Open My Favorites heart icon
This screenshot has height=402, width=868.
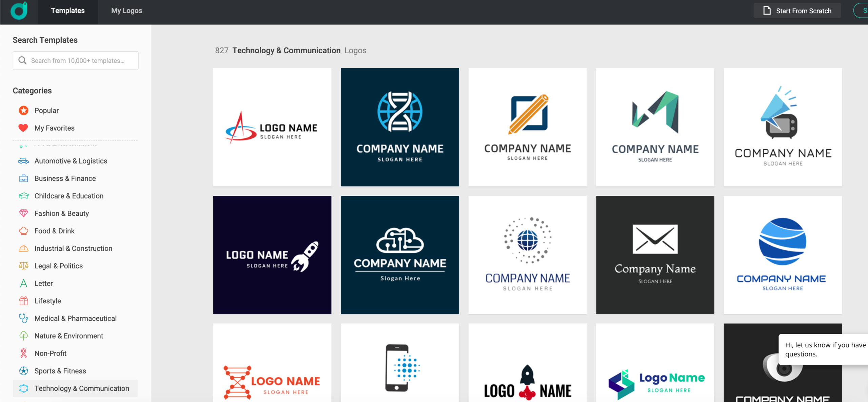[x=23, y=128]
